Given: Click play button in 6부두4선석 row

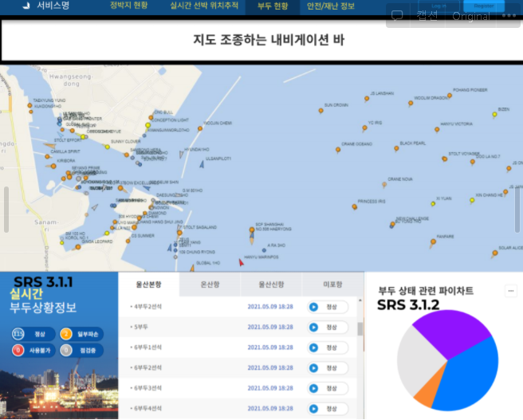Looking at the screenshot, I should pos(313,409).
